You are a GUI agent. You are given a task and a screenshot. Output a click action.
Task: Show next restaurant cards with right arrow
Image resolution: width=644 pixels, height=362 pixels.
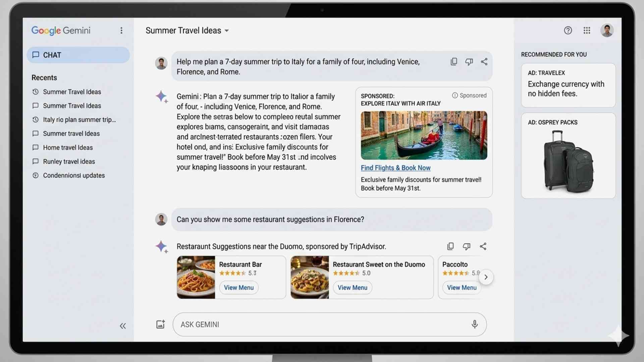tap(486, 277)
